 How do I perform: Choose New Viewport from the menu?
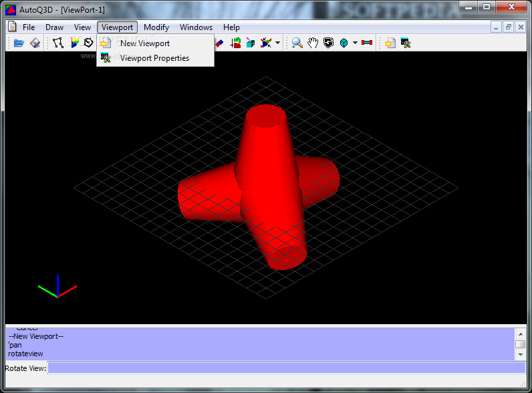[156, 43]
